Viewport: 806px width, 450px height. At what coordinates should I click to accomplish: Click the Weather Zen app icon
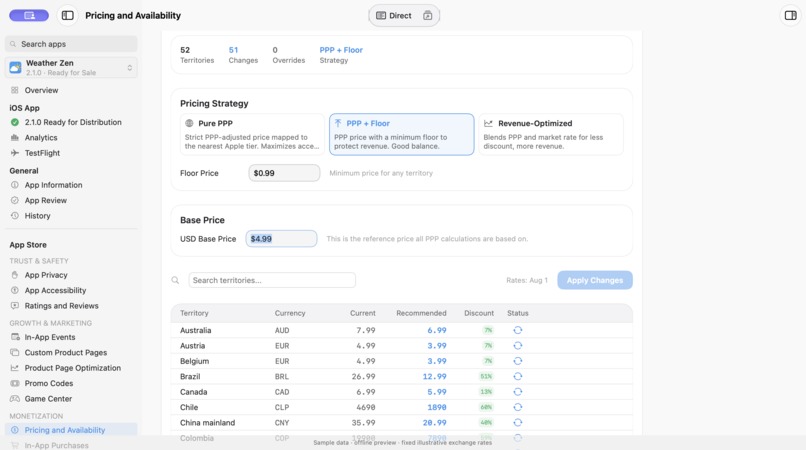tap(15, 67)
